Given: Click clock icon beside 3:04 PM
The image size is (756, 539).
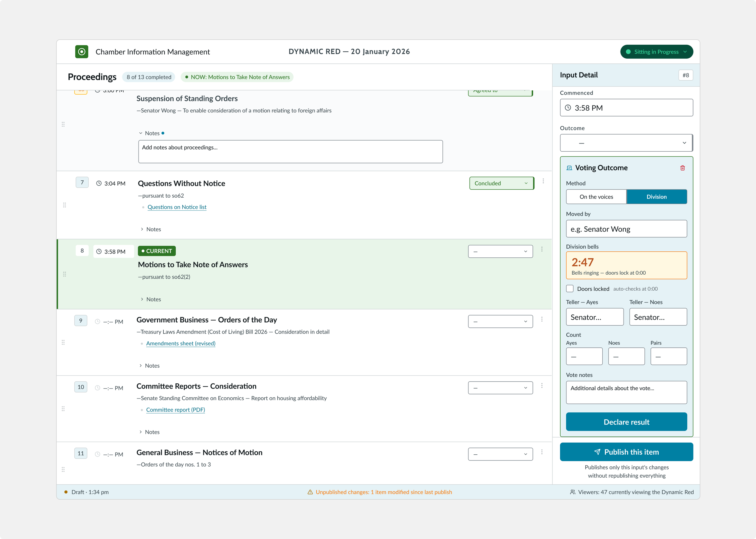Looking at the screenshot, I should click(99, 183).
